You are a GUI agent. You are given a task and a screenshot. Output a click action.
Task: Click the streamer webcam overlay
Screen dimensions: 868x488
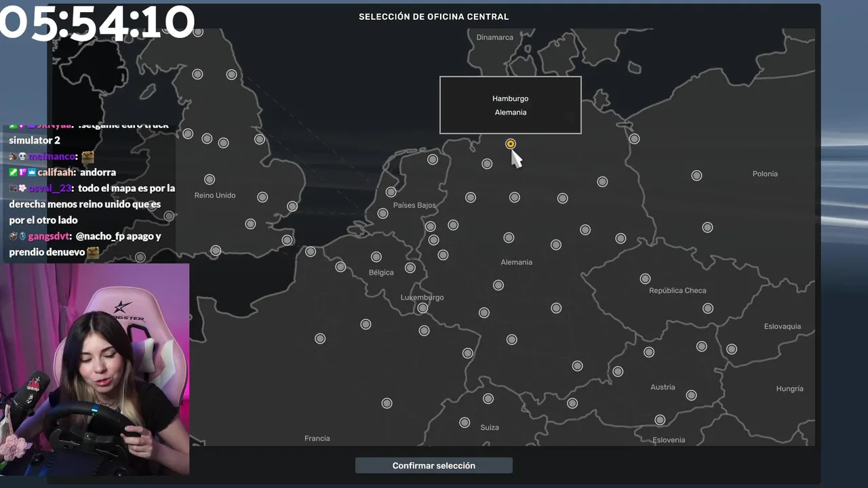click(95, 369)
